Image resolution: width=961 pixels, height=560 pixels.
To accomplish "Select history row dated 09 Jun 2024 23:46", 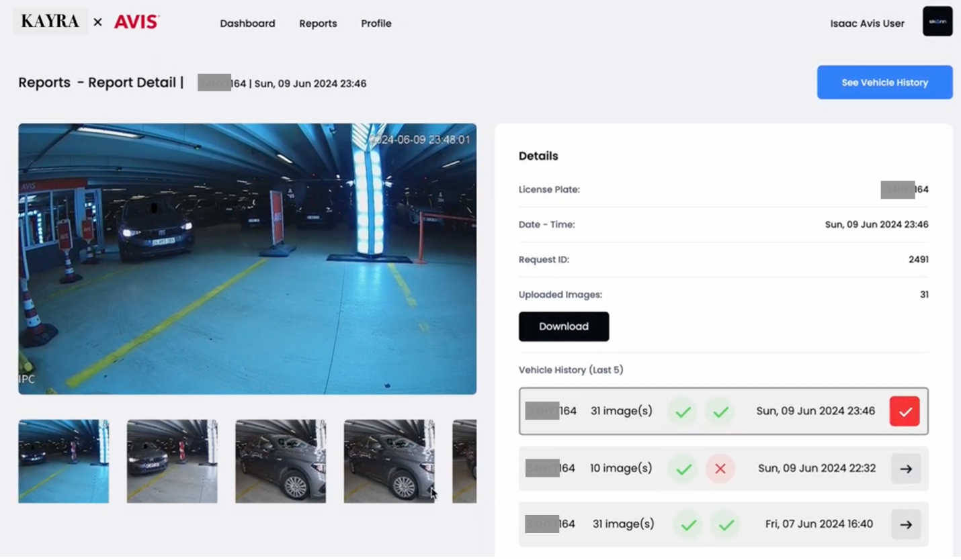I will [724, 411].
